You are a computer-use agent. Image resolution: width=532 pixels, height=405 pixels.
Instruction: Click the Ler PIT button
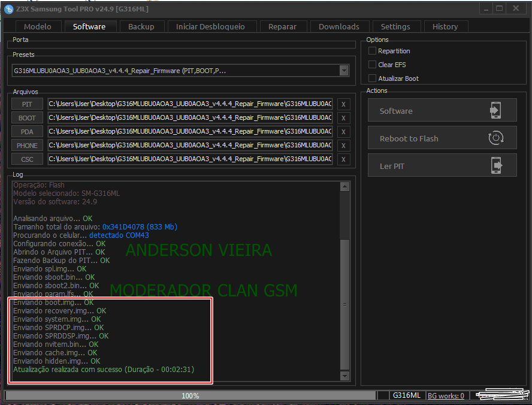(x=442, y=165)
